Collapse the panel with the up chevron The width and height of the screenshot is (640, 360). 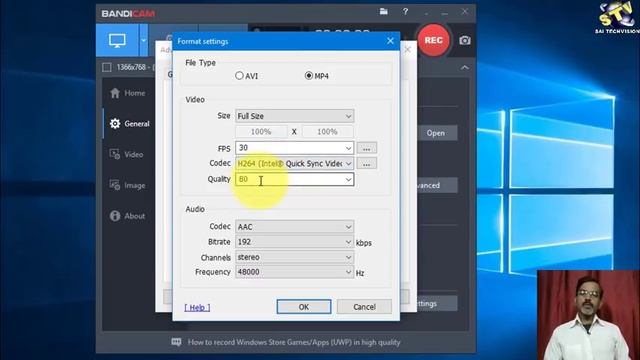click(x=465, y=67)
